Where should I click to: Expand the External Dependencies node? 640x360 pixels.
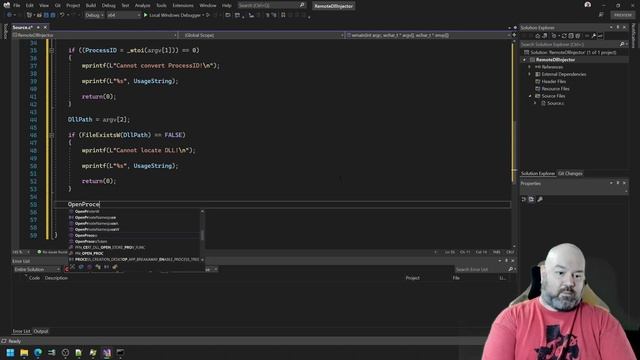click(x=530, y=74)
